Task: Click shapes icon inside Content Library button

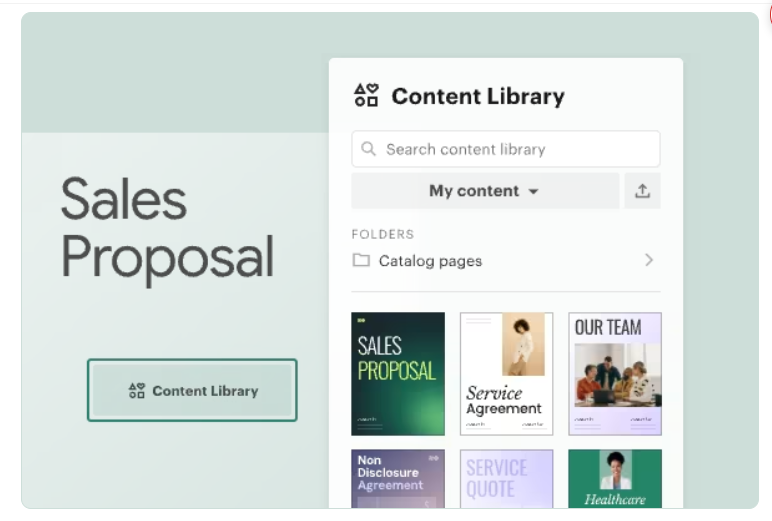Action: [137, 391]
